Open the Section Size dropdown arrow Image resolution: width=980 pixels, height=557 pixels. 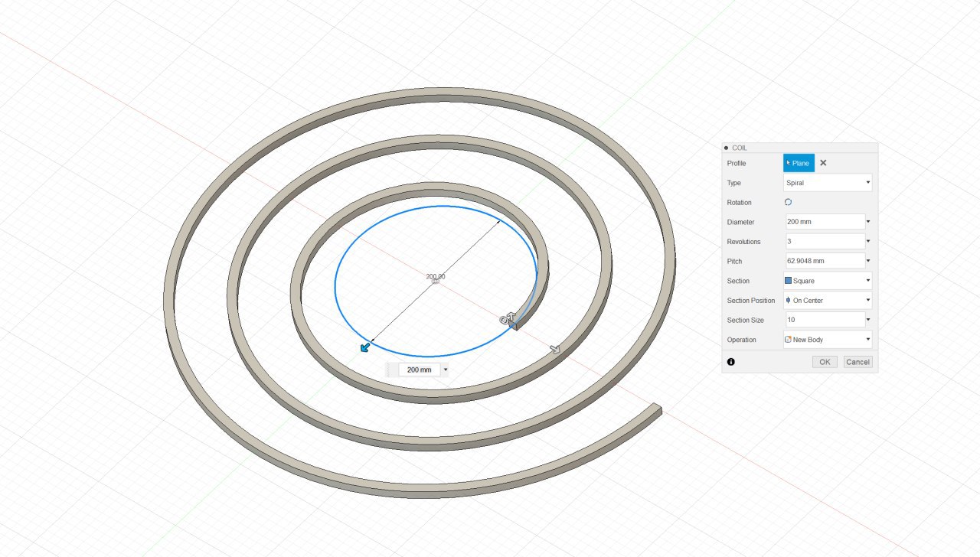(x=869, y=320)
